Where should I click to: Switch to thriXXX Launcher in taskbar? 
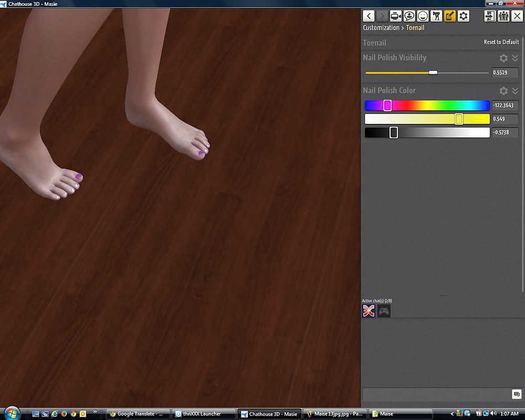point(202,414)
